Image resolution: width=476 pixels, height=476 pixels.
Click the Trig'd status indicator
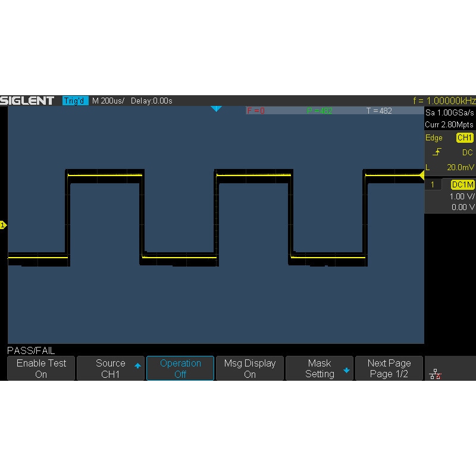point(75,101)
